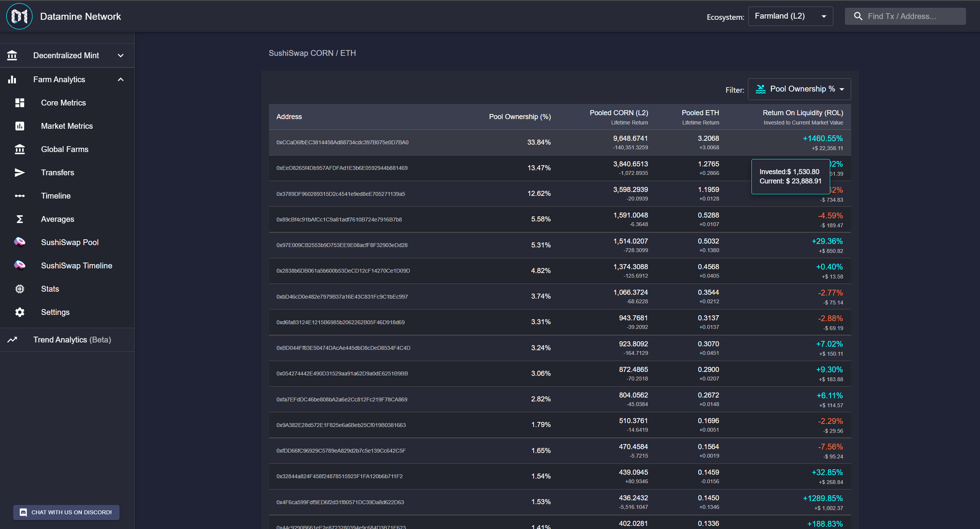Click the bank icon beside Global Farms
980x529 pixels.
pos(20,149)
